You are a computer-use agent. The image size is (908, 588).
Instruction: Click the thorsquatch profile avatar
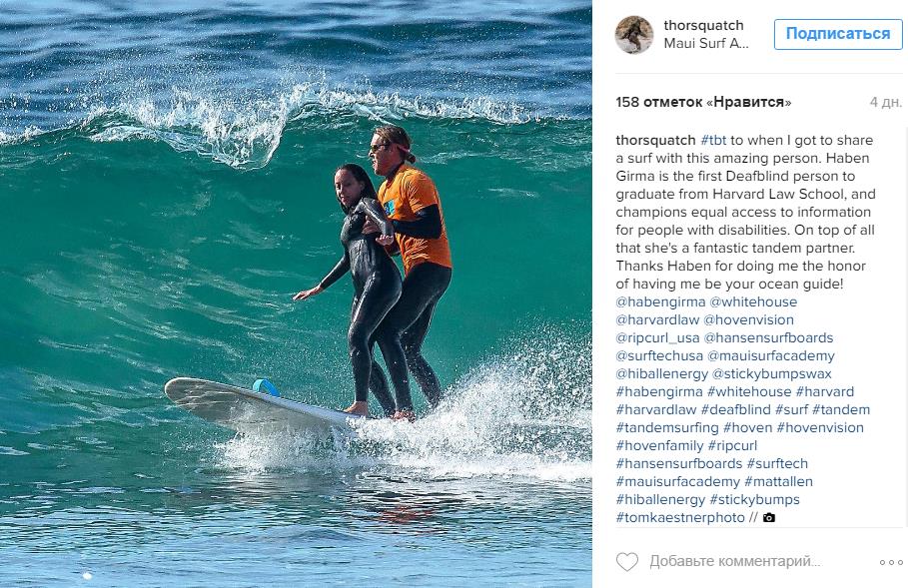[x=633, y=35]
